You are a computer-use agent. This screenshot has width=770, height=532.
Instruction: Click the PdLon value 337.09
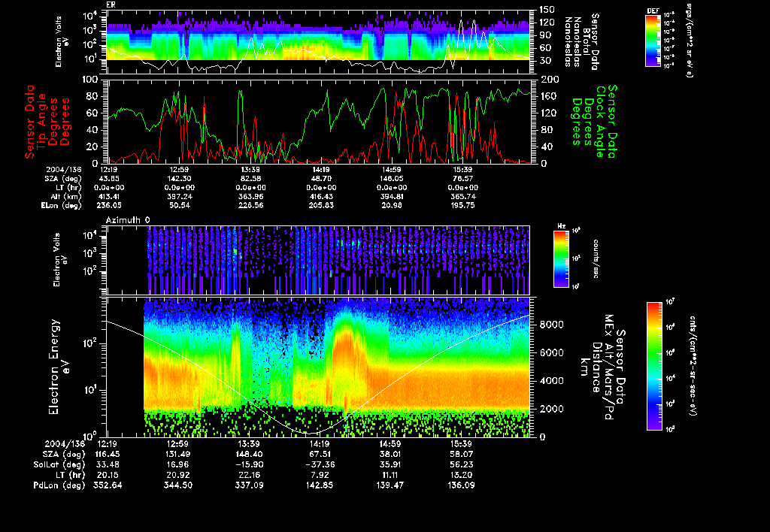[x=250, y=485]
